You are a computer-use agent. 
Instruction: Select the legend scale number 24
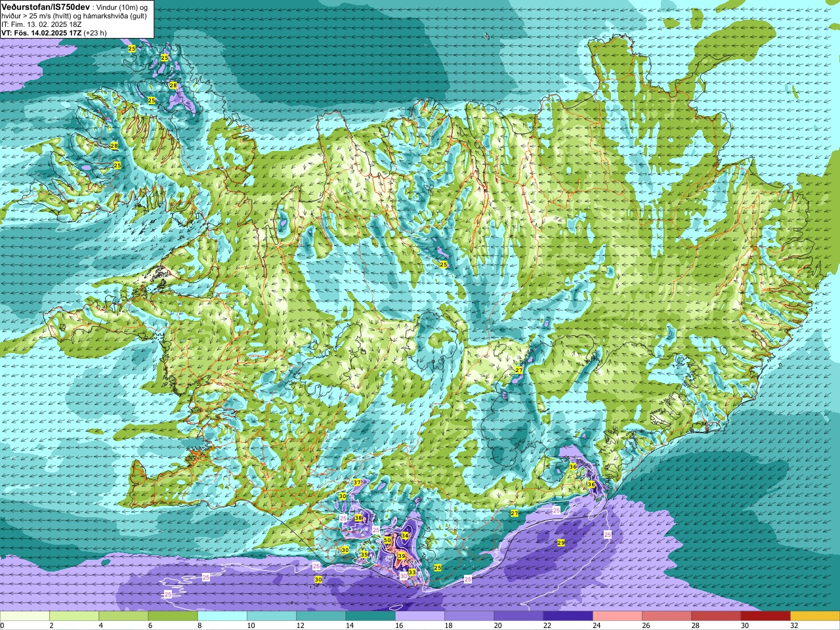pyautogui.click(x=597, y=625)
